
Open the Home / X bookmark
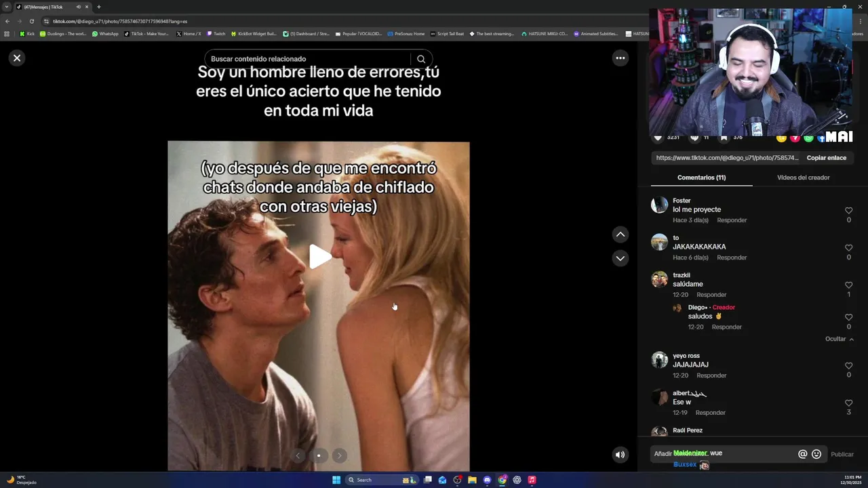(189, 33)
